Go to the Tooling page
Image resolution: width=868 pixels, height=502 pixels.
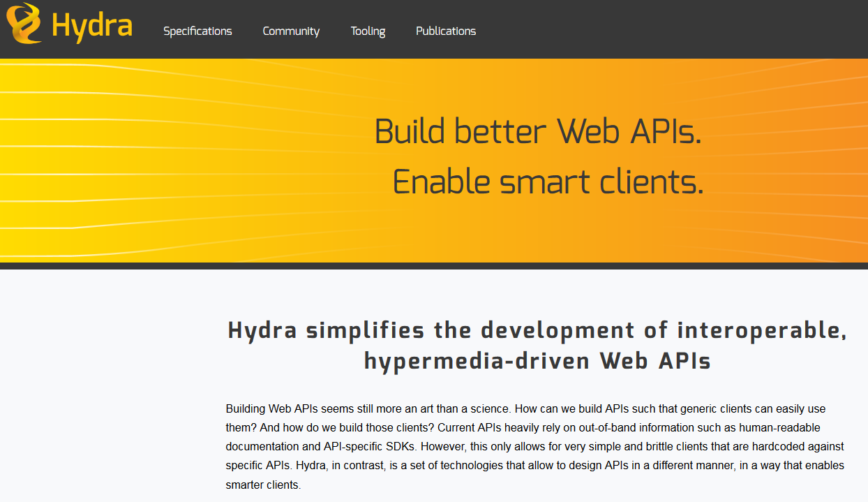click(x=368, y=31)
